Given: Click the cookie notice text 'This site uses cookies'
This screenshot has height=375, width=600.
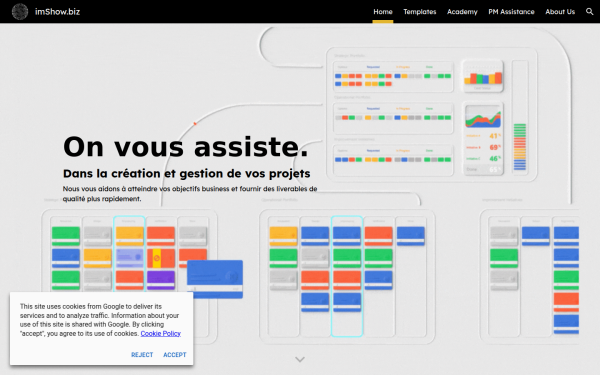Looking at the screenshot, I should point(100,320).
